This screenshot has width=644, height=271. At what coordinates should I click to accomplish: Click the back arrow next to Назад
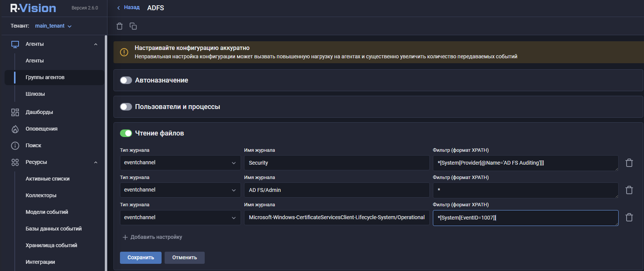[x=118, y=8]
